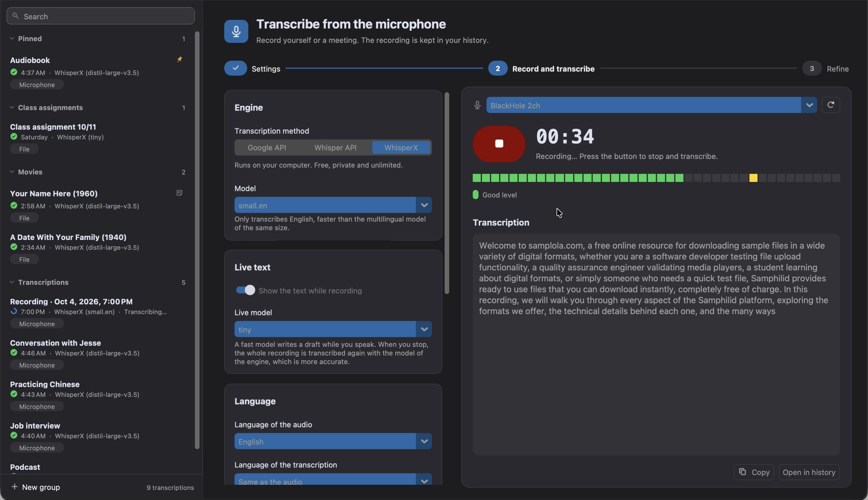The width and height of the screenshot is (868, 500).
Task: Click the completed Settings step checkmark
Action: click(x=236, y=68)
